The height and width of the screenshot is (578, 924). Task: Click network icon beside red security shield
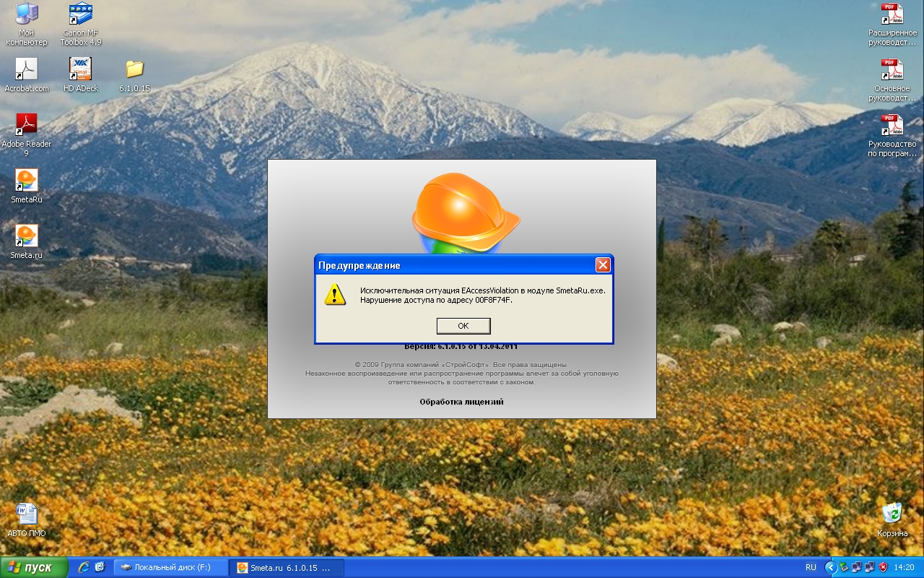point(869,567)
